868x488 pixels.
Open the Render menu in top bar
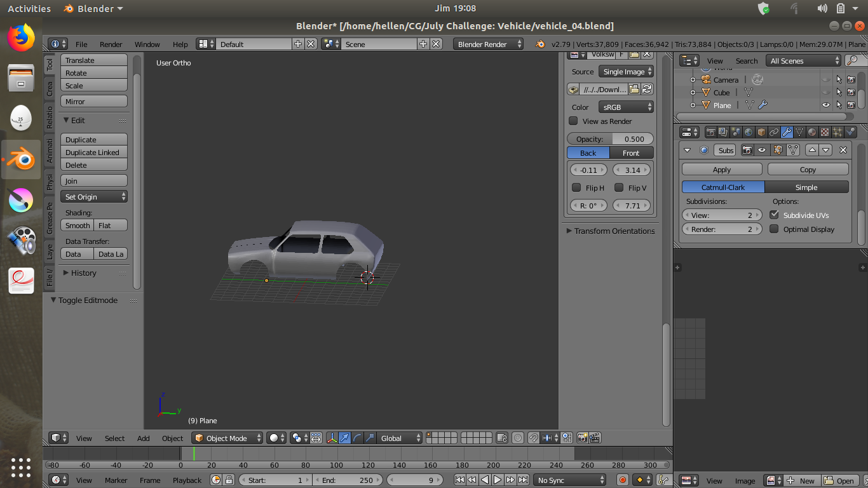click(111, 44)
